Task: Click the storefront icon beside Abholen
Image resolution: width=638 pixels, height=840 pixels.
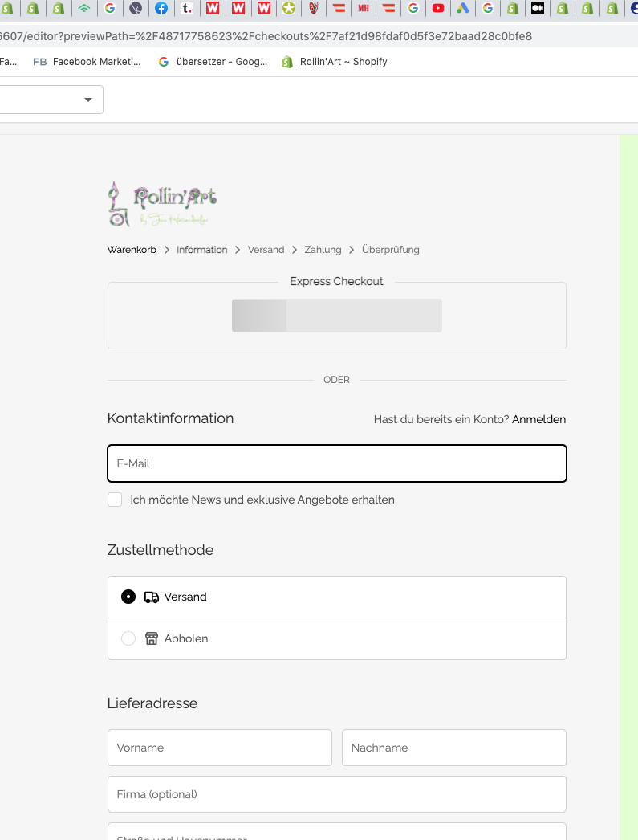Action: click(x=152, y=638)
